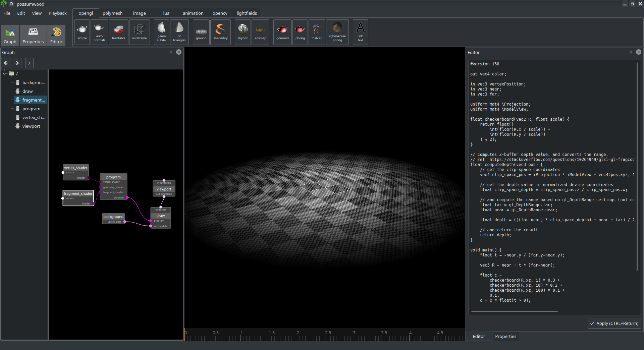Insert a skybox node from the toolbar

[243, 32]
